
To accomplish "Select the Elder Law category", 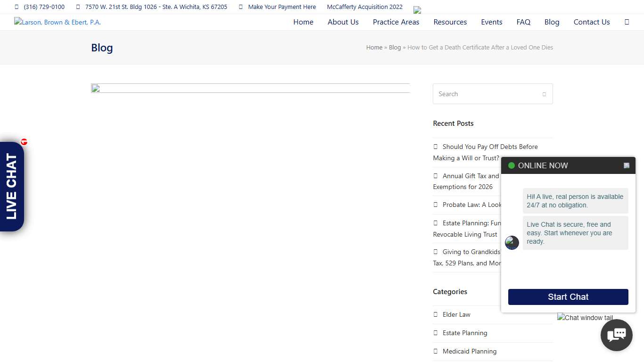I will [456, 315].
